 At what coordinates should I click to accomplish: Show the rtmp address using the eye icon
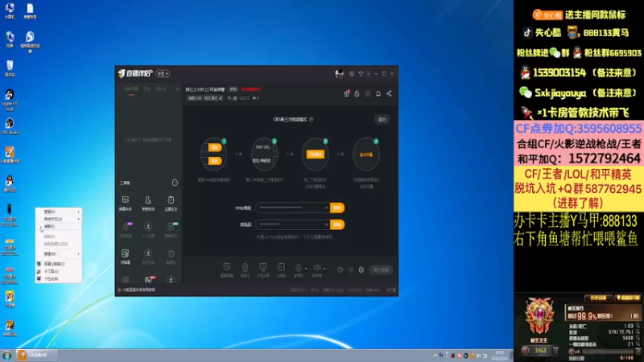[326, 208]
